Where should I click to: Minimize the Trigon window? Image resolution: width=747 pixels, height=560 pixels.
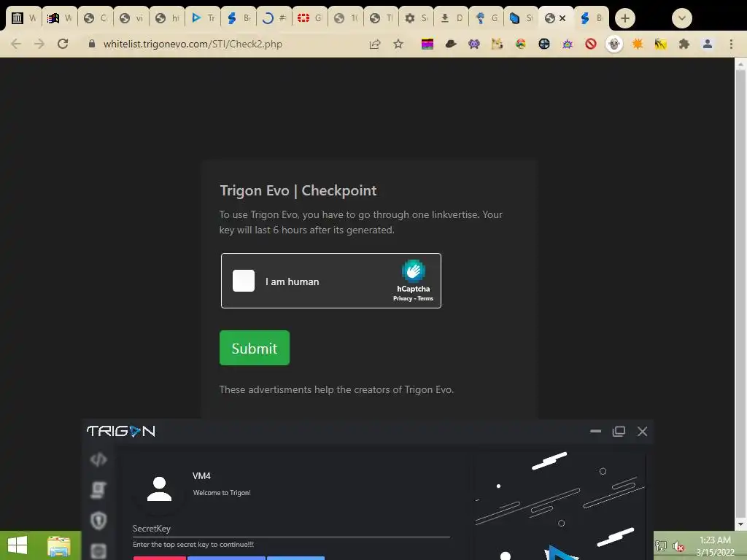595,432
